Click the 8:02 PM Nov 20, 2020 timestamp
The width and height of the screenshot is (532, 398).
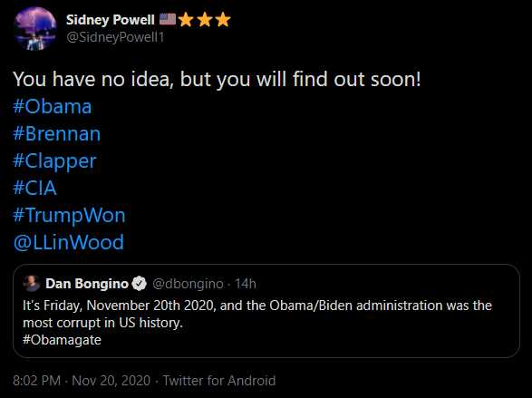click(82, 381)
